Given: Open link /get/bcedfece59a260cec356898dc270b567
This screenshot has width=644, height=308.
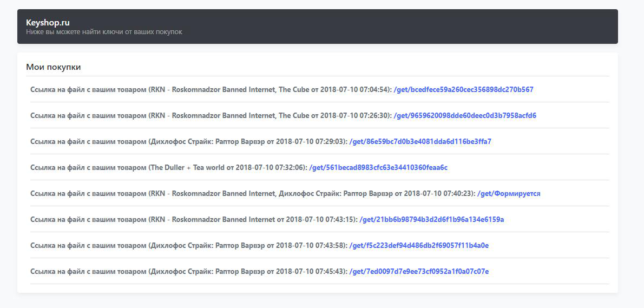Looking at the screenshot, I should click(463, 89).
